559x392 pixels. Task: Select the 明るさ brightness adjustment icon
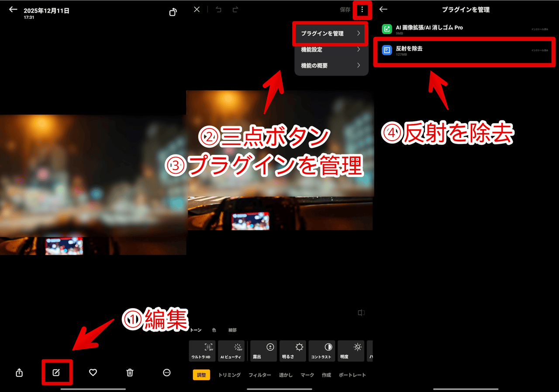click(x=292, y=351)
